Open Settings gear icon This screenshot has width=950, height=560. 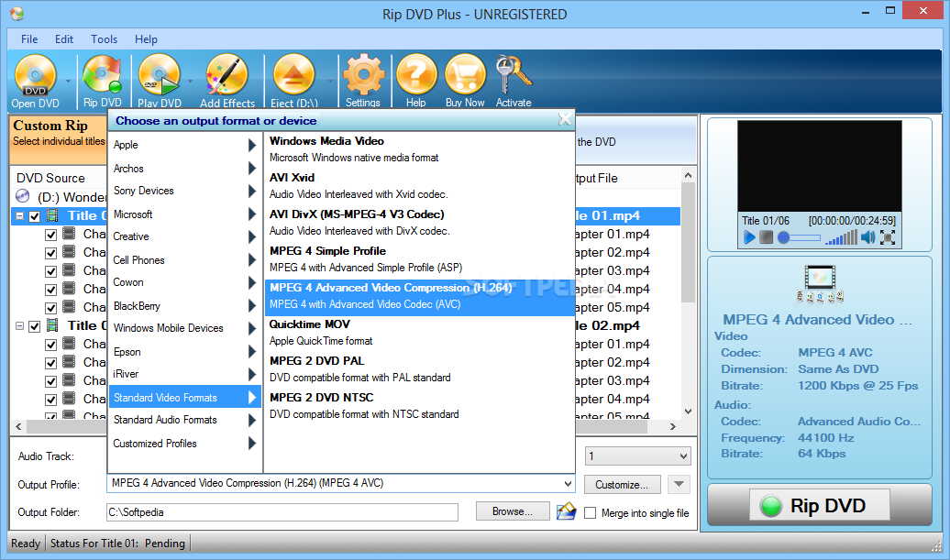click(x=363, y=81)
